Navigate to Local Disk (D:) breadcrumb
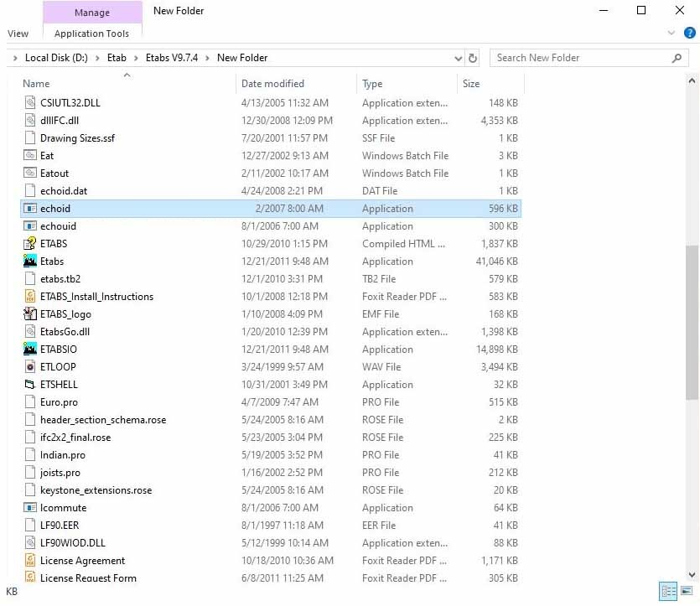Viewport: 700px width, 606px height. [51, 58]
